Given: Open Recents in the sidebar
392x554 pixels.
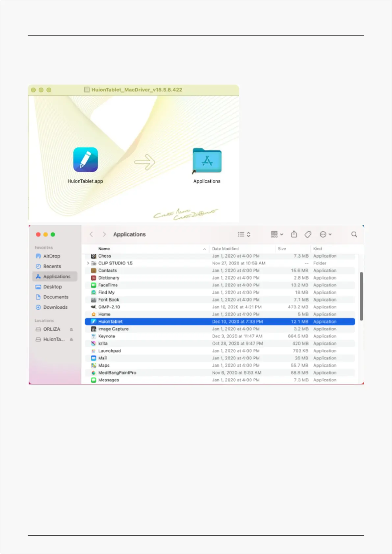Looking at the screenshot, I should click(48, 266).
